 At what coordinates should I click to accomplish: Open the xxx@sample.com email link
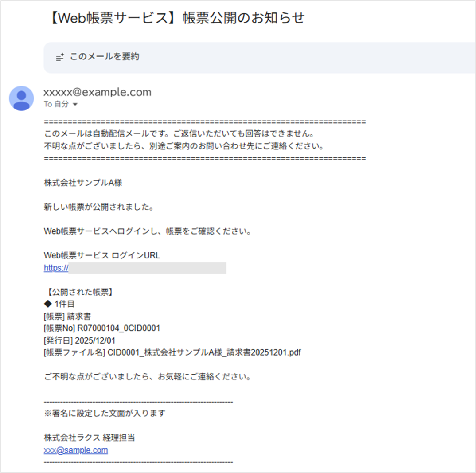pyautogui.click(x=76, y=450)
